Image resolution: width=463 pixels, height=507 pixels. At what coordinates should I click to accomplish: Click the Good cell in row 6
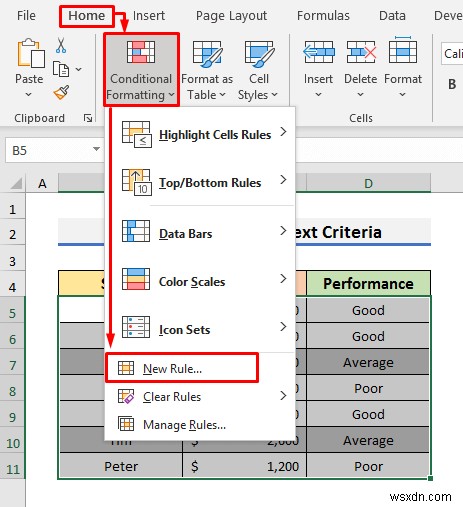[x=368, y=336]
